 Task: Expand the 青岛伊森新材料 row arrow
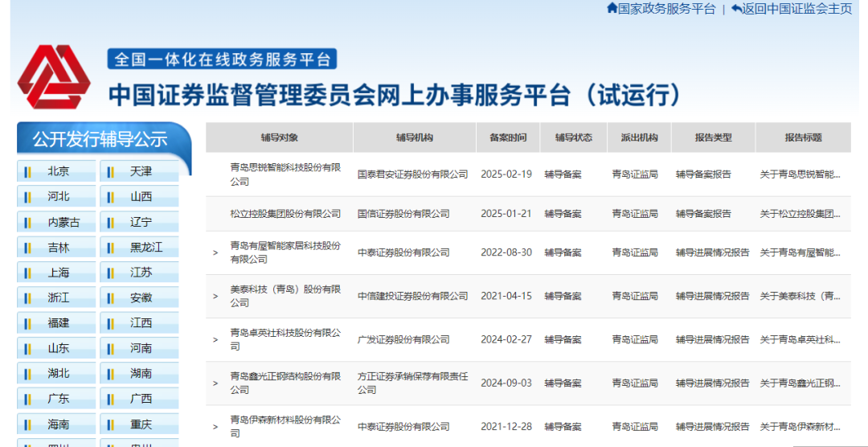pos(215,427)
